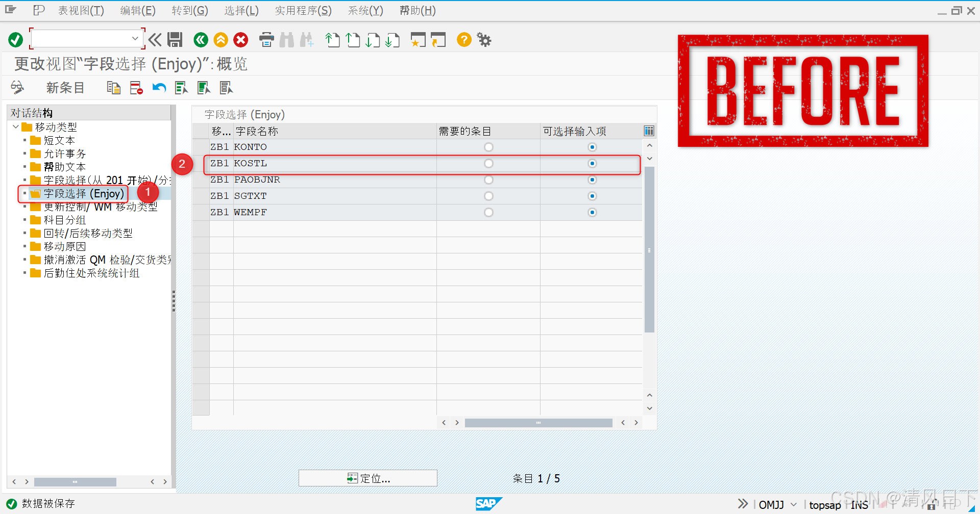Select the row selector for ZB1 SGTXT

201,196
